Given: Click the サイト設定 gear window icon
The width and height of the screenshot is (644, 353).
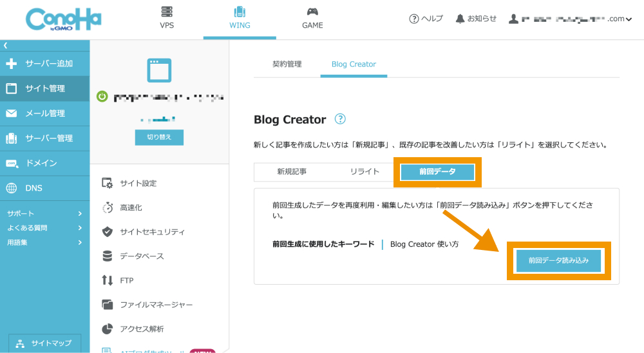Looking at the screenshot, I should click(107, 184).
